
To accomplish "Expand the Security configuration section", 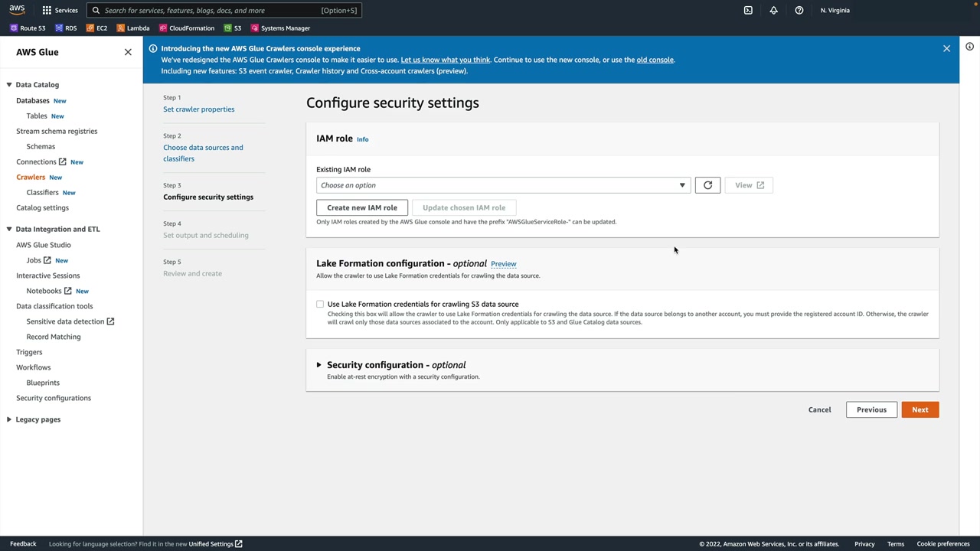I will (x=319, y=365).
